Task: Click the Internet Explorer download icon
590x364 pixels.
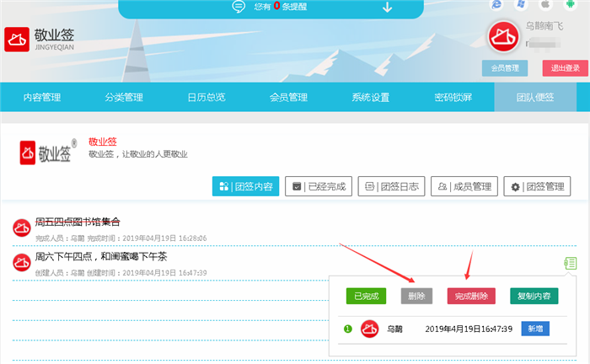Action: 496,4
